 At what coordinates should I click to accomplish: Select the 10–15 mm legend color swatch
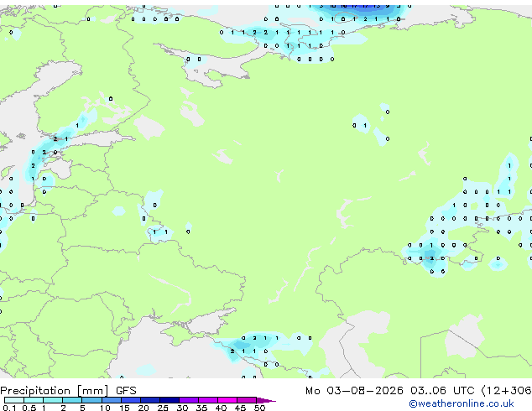point(112,400)
